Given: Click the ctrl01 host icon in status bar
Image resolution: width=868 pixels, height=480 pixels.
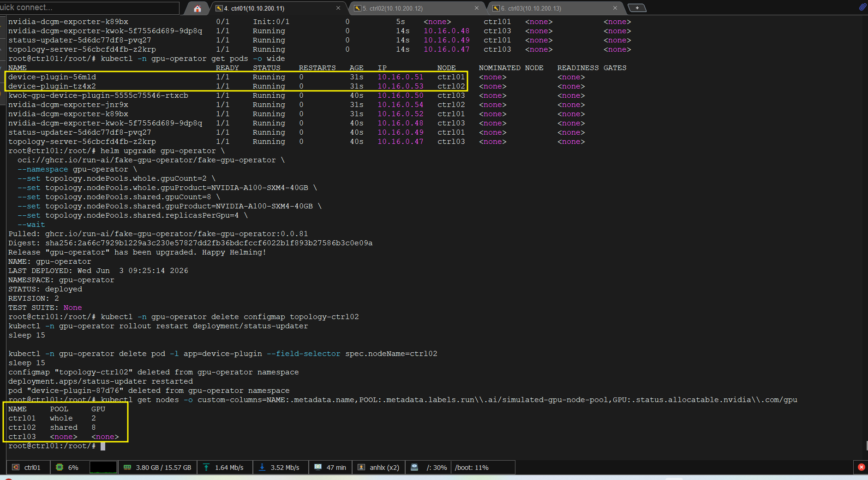Looking at the screenshot, I should point(16,467).
